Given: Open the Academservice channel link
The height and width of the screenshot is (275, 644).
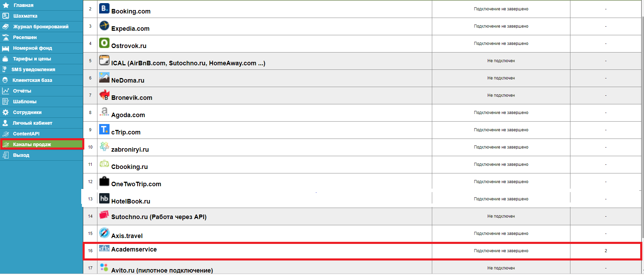Looking at the screenshot, I should click(134, 249).
